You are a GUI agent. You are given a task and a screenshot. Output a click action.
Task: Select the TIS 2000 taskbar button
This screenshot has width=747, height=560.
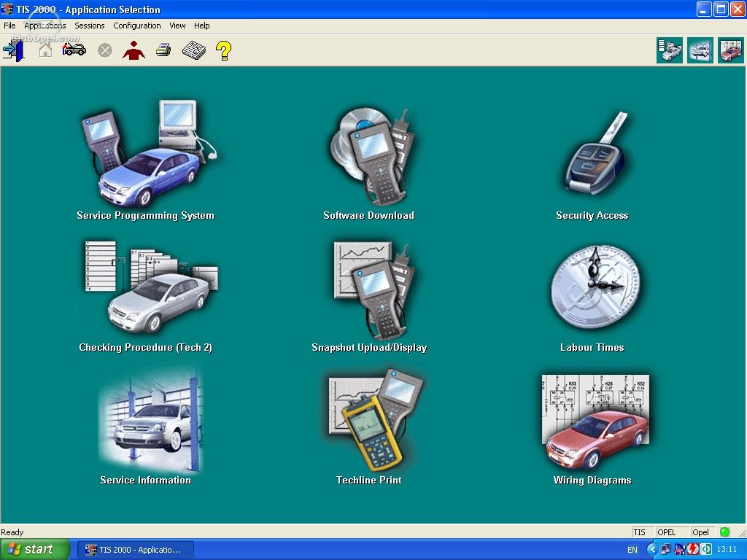click(136, 550)
